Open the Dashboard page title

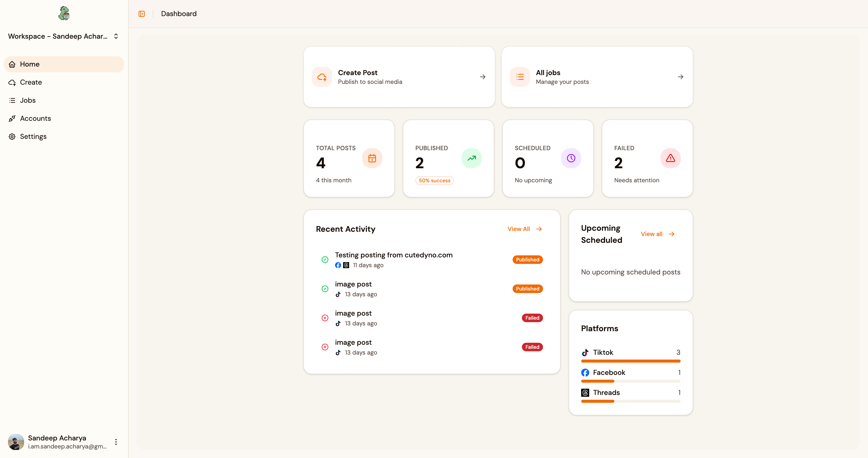pos(179,14)
